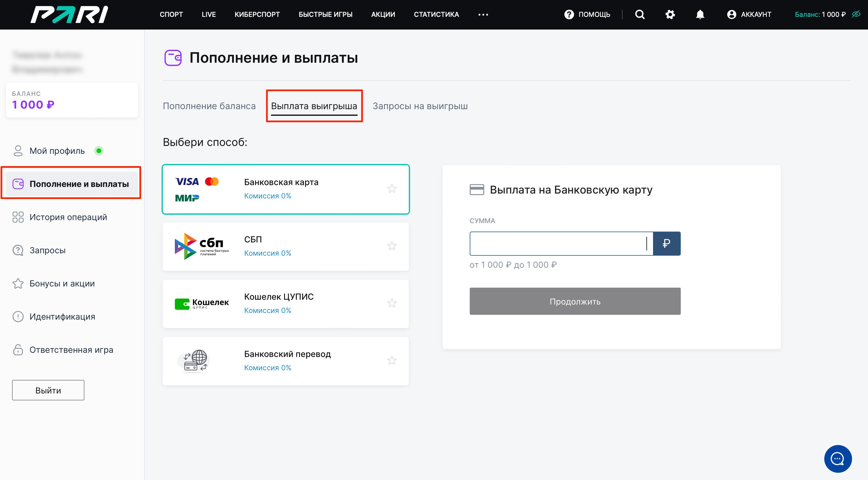Open the Запросы на выигрыш tab
This screenshot has height=480, width=868.
coord(420,106)
